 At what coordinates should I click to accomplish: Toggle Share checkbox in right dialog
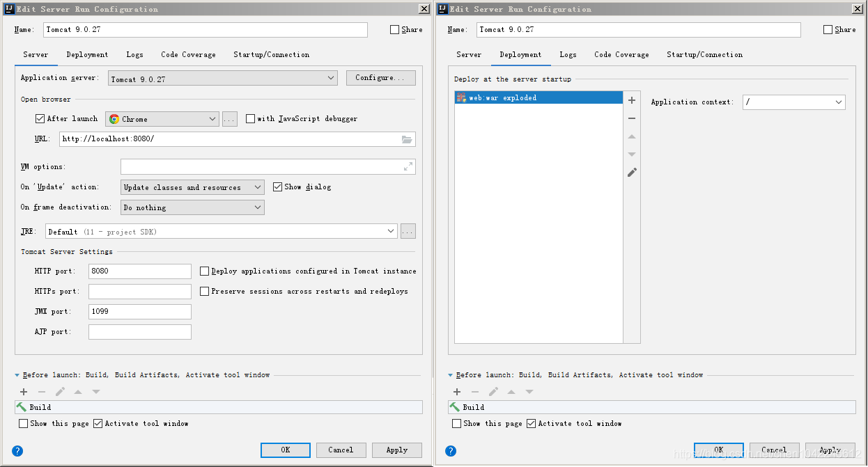coord(828,30)
